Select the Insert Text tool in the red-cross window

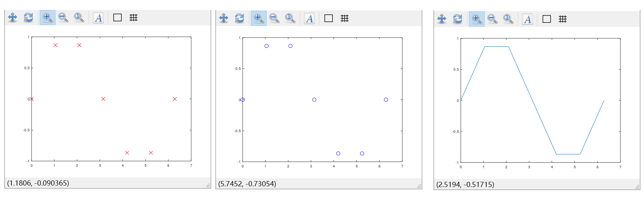tap(98, 17)
